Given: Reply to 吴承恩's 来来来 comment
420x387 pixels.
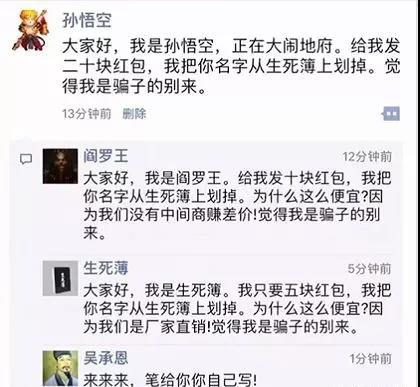Looking at the screenshot, I should (x=170, y=380).
